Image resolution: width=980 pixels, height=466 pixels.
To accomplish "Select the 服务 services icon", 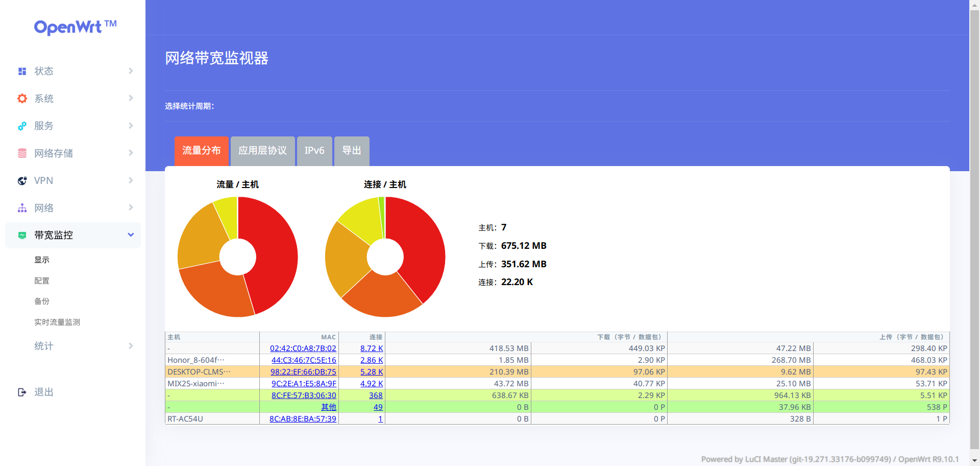I will [22, 126].
